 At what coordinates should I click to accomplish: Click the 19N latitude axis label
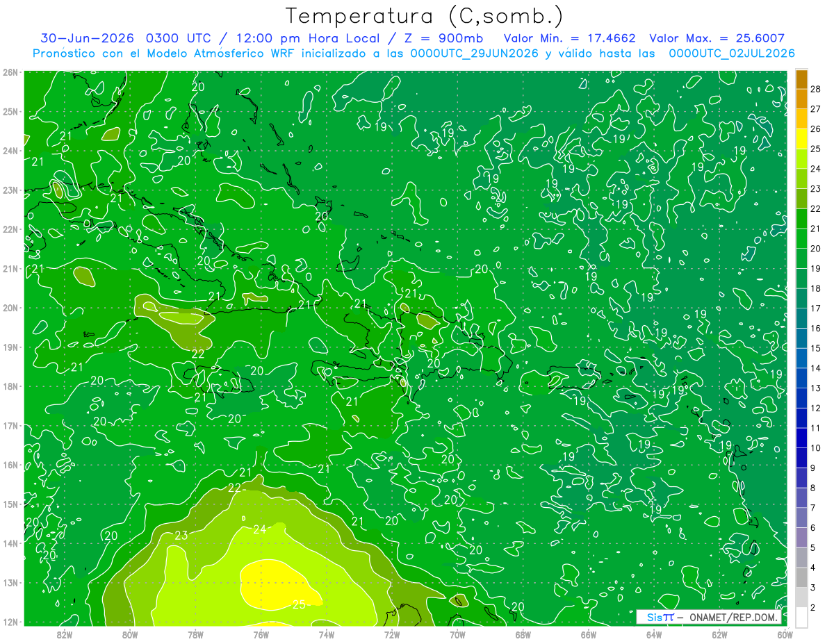[10, 347]
